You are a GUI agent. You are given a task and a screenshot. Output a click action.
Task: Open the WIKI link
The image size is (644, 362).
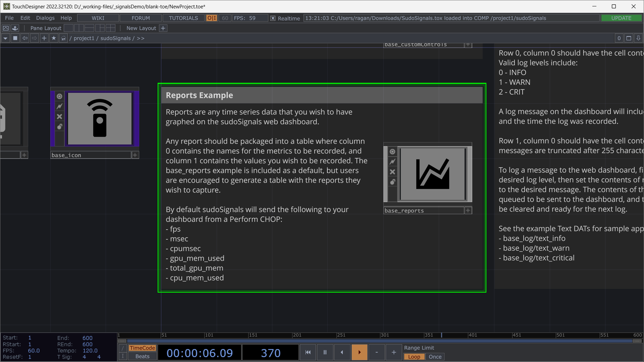[98, 18]
